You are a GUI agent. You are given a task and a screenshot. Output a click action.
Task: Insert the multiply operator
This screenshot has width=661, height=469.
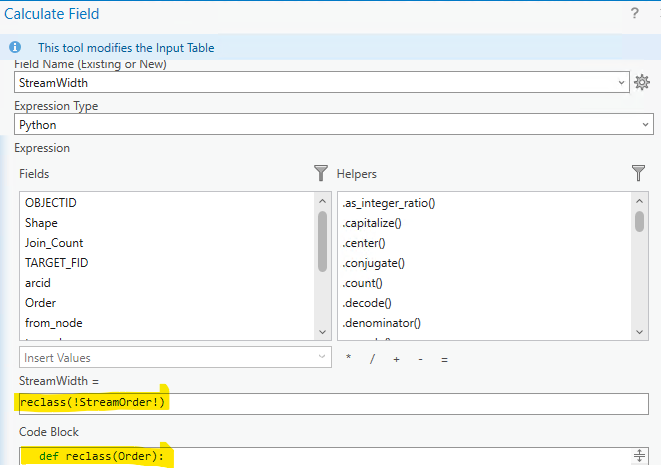(x=348, y=358)
